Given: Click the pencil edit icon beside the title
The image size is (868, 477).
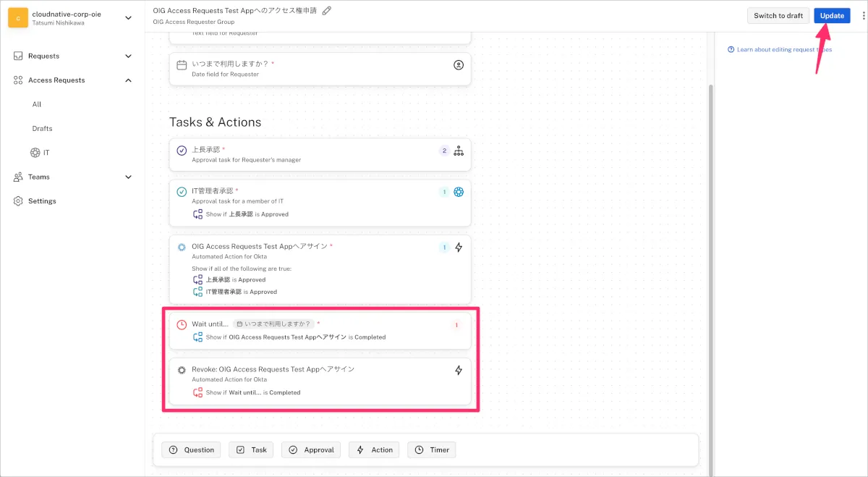Looking at the screenshot, I should [327, 11].
